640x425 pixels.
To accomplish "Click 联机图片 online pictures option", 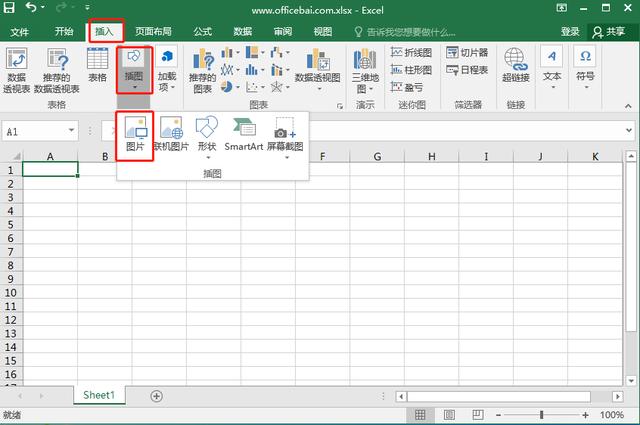I will (x=171, y=134).
